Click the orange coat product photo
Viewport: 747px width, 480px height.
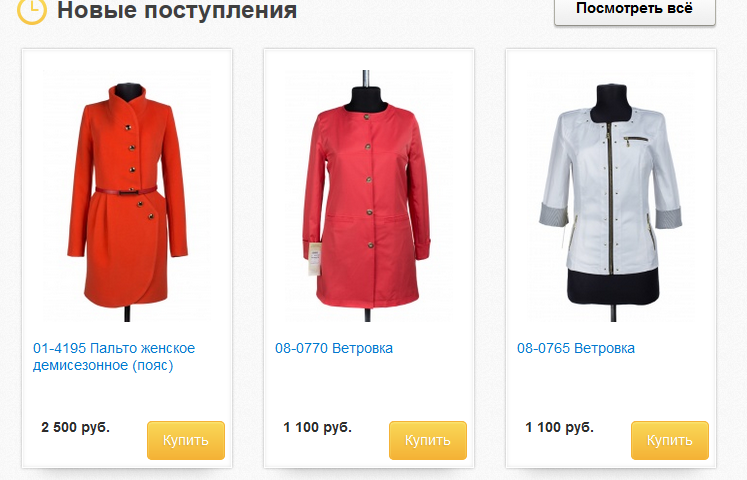(x=127, y=195)
